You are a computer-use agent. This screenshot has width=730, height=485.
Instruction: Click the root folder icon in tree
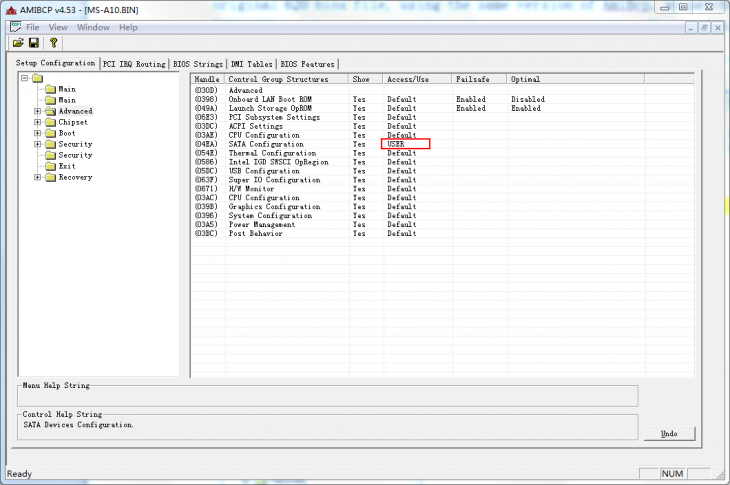pyautogui.click(x=37, y=78)
